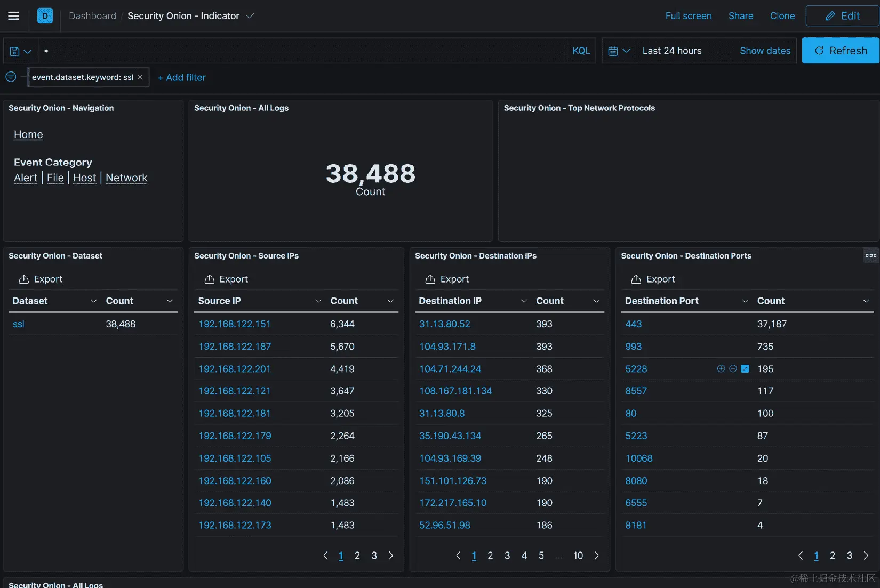Image resolution: width=880 pixels, height=588 pixels.
Task: Go to previous page of Source IPs
Action: [325, 555]
